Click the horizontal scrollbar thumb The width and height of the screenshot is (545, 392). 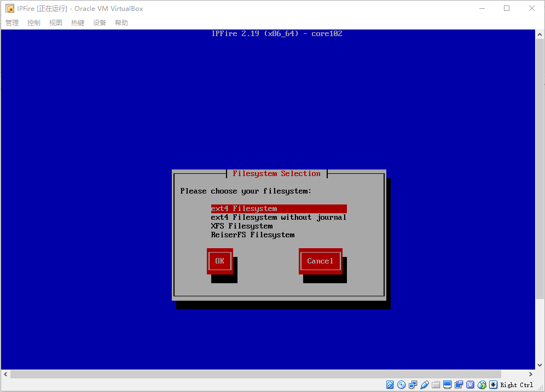[256, 375]
